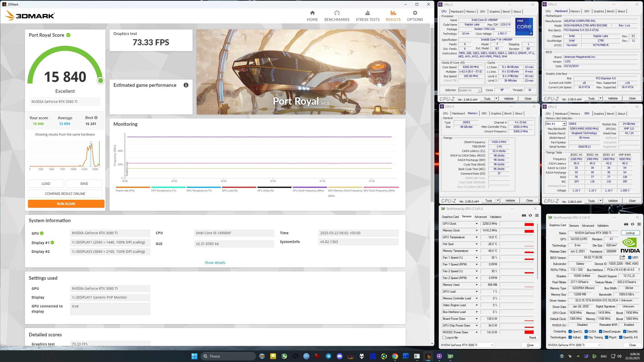
Task: Click the GPU-Z Sensors list scrollbar
Action: click(538, 251)
